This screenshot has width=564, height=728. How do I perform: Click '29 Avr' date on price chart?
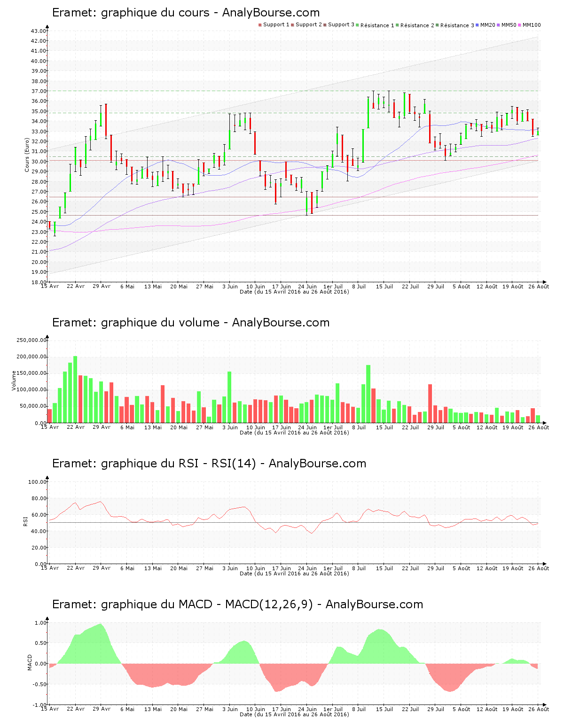pyautogui.click(x=102, y=286)
